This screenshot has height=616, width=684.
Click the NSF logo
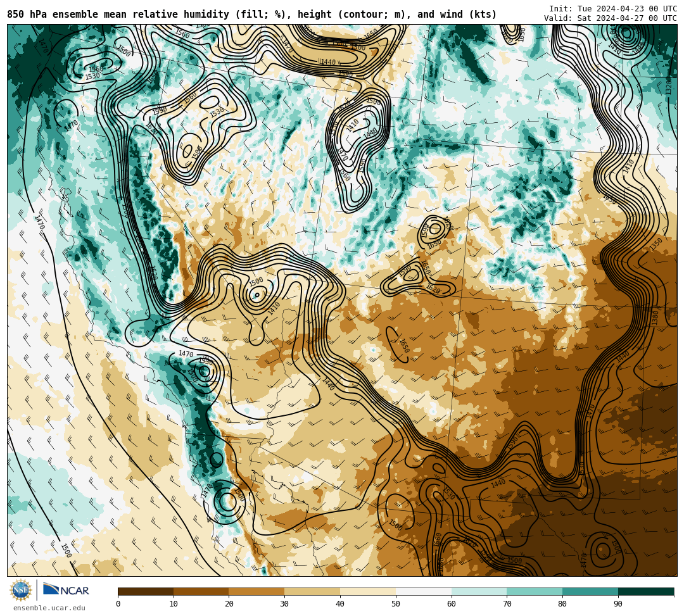pyautogui.click(x=21, y=590)
